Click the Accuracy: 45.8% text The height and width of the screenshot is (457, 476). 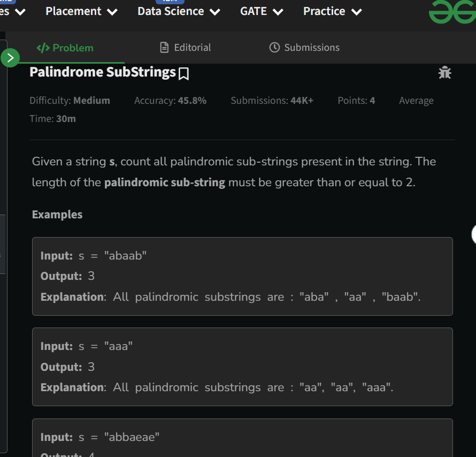tap(170, 101)
